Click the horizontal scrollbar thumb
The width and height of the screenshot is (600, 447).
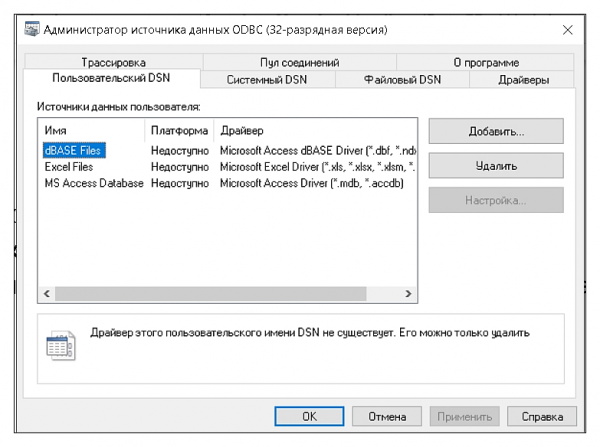coord(210,294)
